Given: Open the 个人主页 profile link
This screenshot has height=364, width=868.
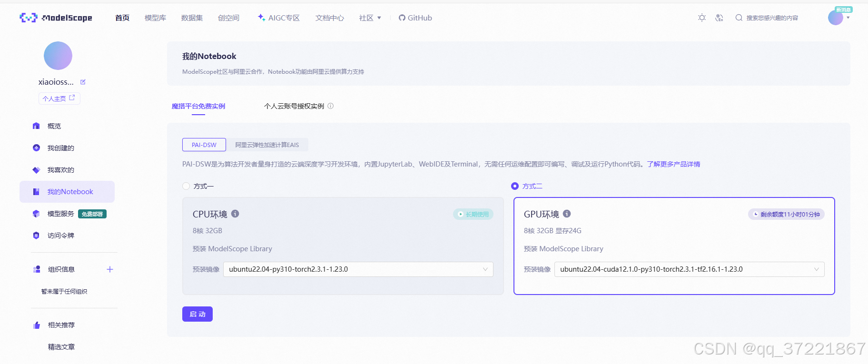Looking at the screenshot, I should click(59, 98).
